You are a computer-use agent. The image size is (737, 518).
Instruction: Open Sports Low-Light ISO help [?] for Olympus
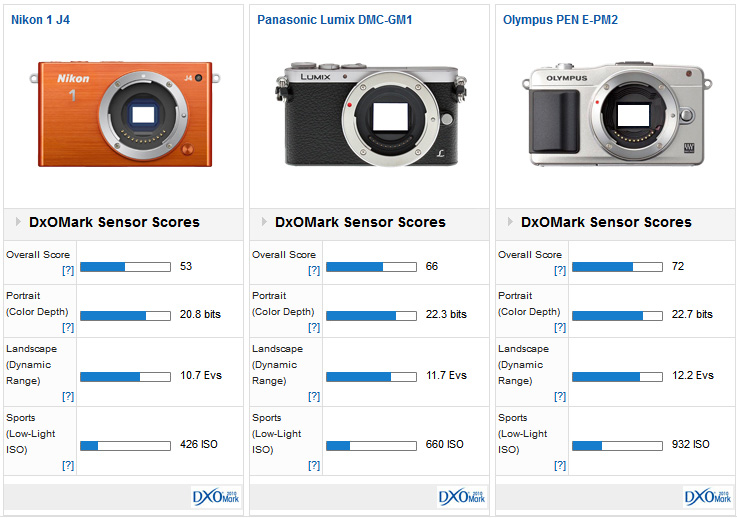coord(560,465)
